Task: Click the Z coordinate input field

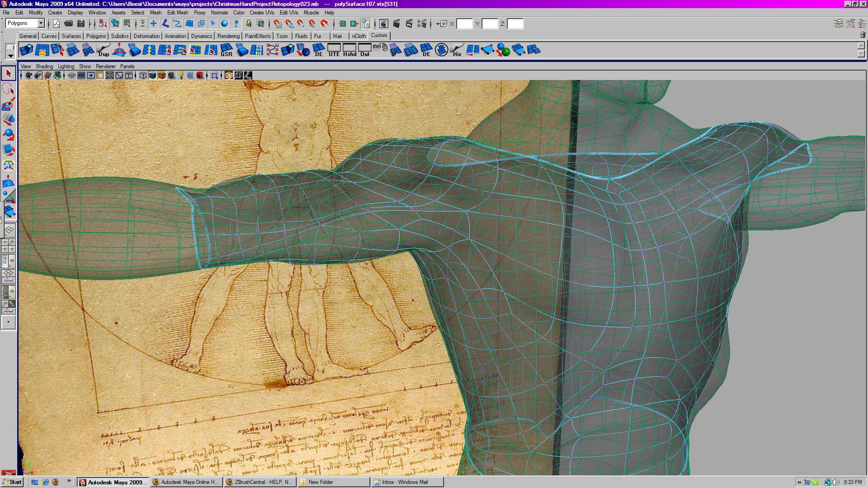Action: click(x=515, y=23)
